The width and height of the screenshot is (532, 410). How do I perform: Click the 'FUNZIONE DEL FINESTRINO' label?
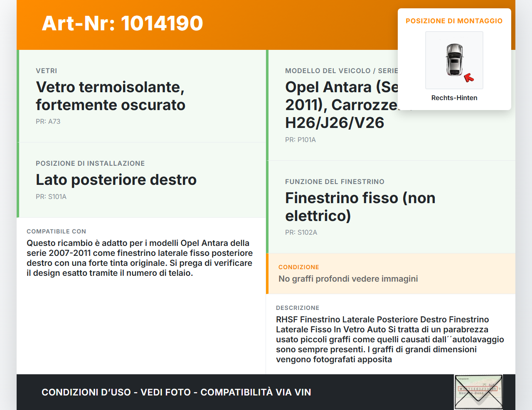point(335,182)
